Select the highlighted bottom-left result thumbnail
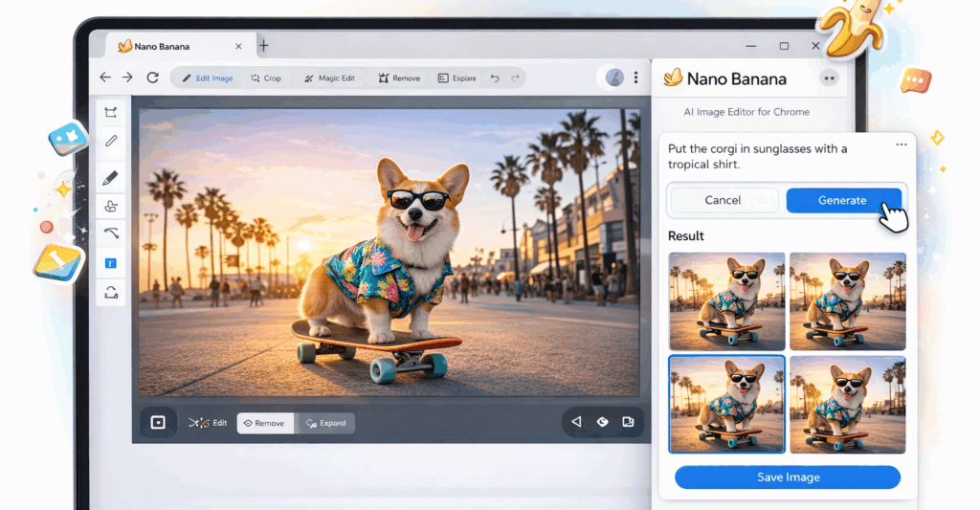This screenshot has width=980, height=510. (x=726, y=404)
